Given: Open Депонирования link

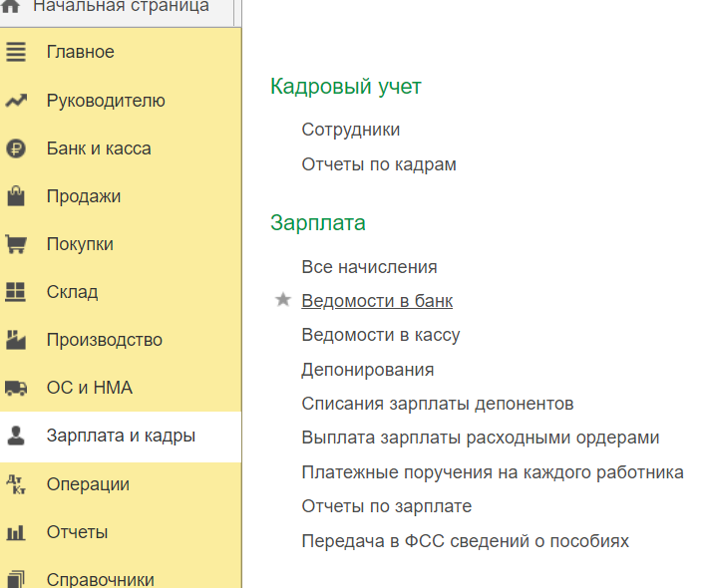Looking at the screenshot, I should 367,370.
